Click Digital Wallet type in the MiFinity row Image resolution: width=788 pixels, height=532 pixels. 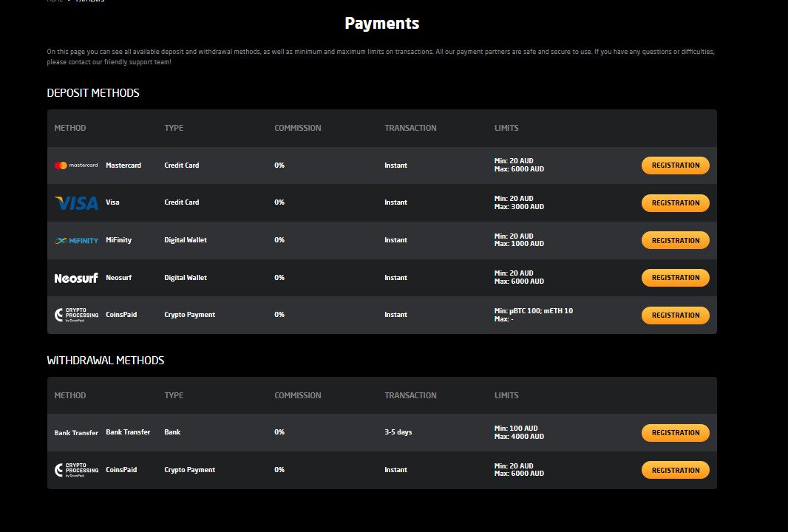[x=186, y=240]
